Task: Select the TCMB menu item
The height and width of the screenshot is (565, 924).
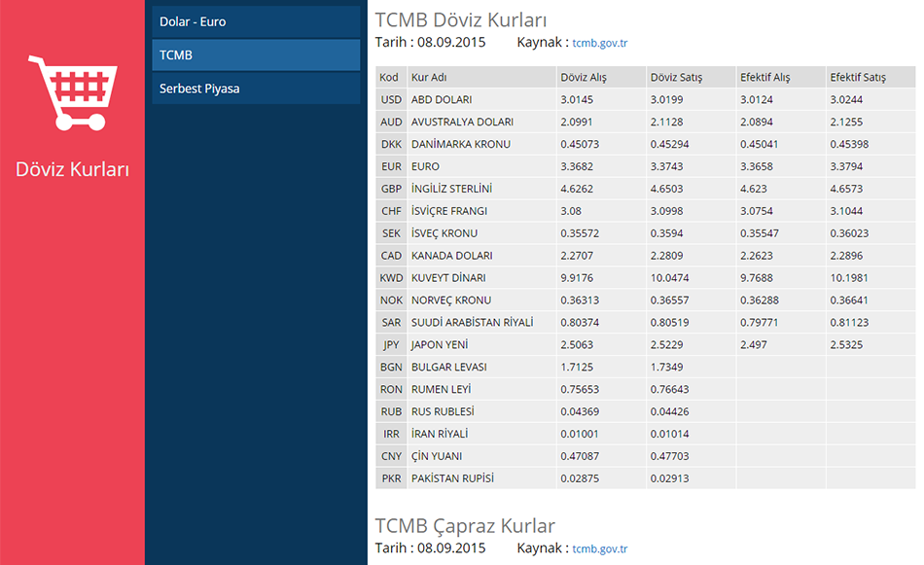Action: tap(256, 54)
